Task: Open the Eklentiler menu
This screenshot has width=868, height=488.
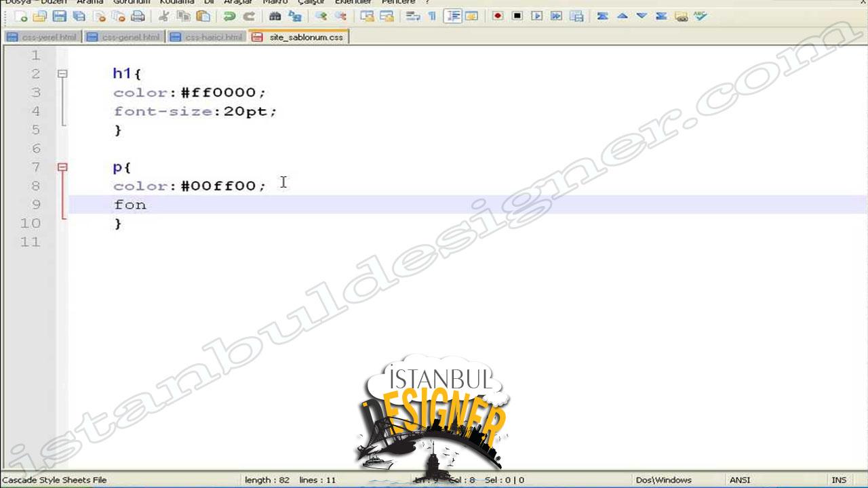Action: 353,2
